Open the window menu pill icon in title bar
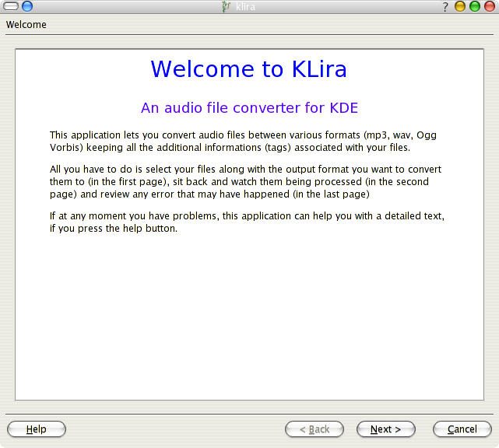 [10, 6]
